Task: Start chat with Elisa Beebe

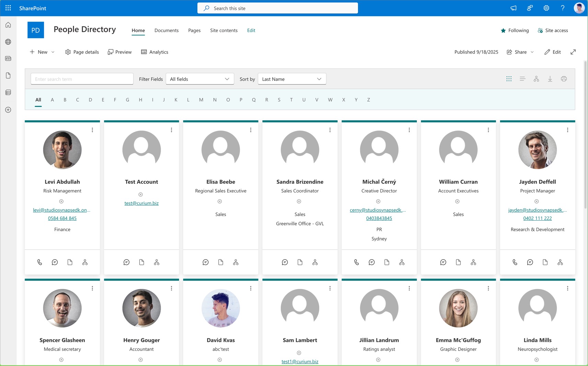Action: click(206, 262)
